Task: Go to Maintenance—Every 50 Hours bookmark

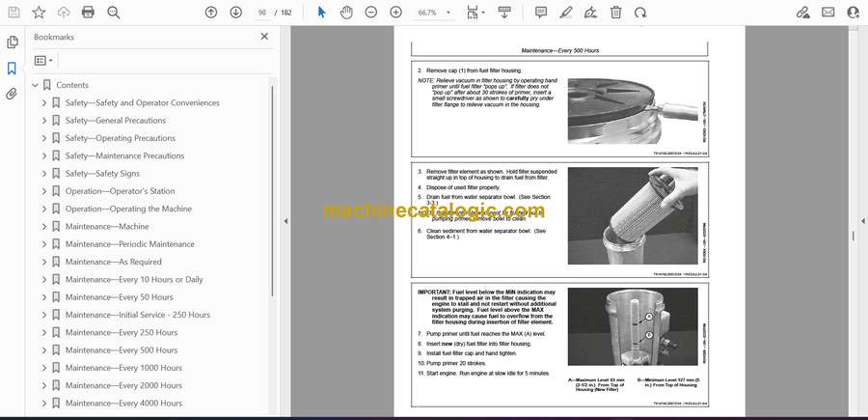Action: pos(119,297)
